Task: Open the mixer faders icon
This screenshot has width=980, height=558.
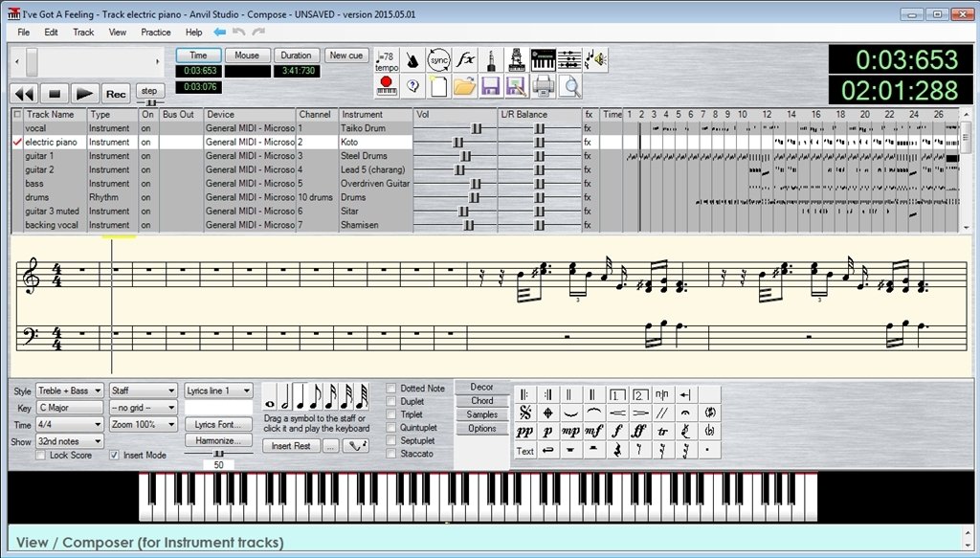Action: click(569, 60)
